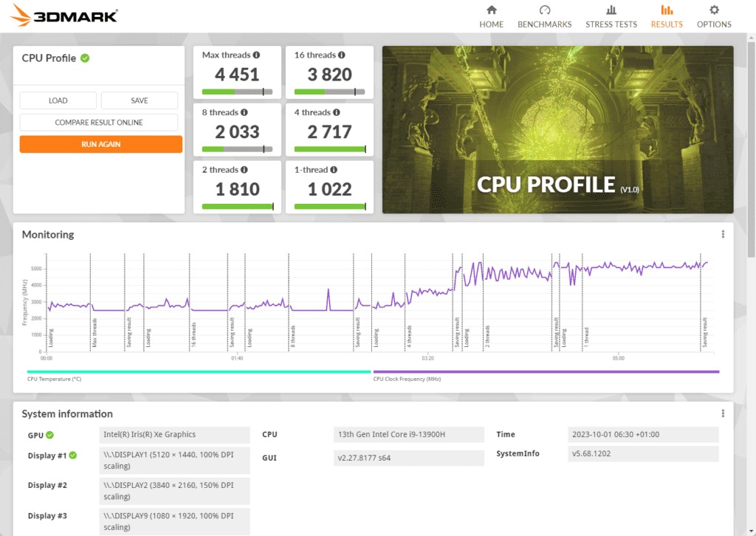
Task: Open the System information three-dot menu
Action: click(723, 414)
